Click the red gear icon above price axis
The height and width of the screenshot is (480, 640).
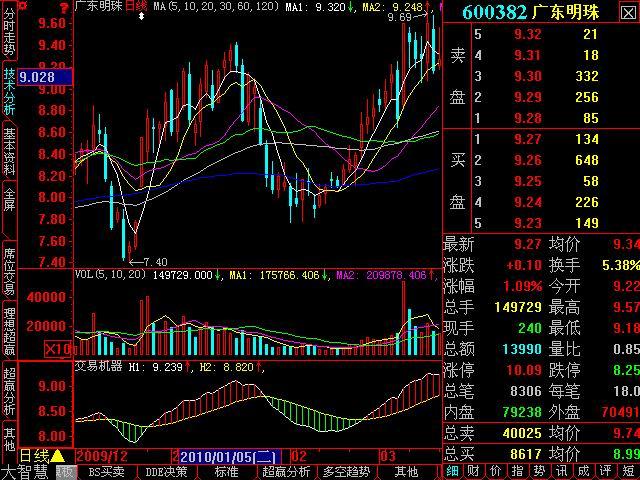pyautogui.click(x=23, y=6)
